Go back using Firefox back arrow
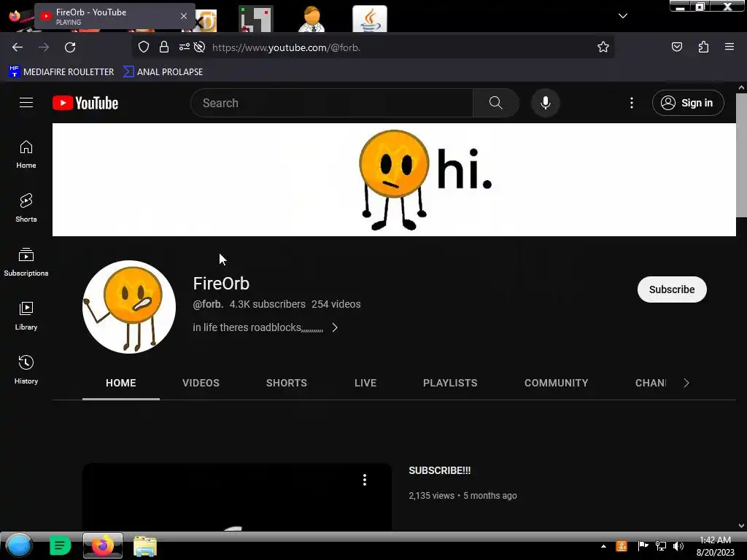The width and height of the screenshot is (747, 560). [18, 47]
